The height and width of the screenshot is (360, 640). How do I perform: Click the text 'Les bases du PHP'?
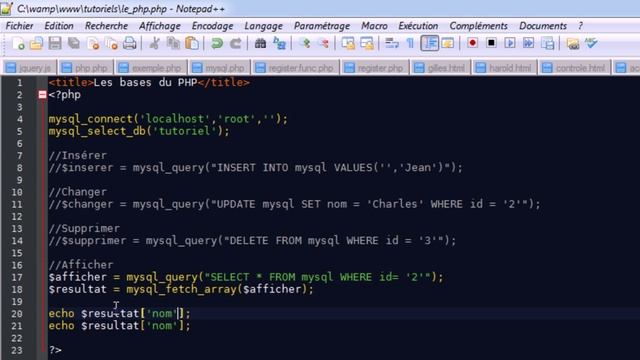click(145, 82)
